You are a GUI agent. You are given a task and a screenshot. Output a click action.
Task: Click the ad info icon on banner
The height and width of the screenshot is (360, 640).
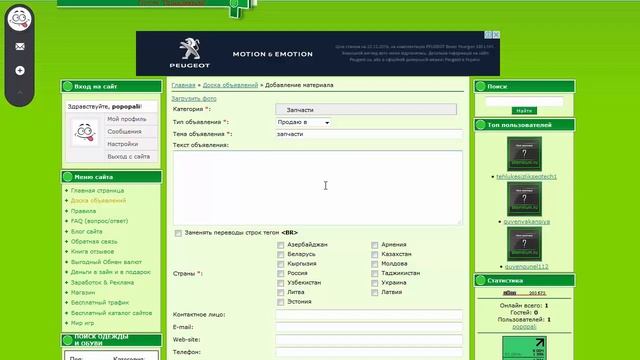(x=488, y=35)
